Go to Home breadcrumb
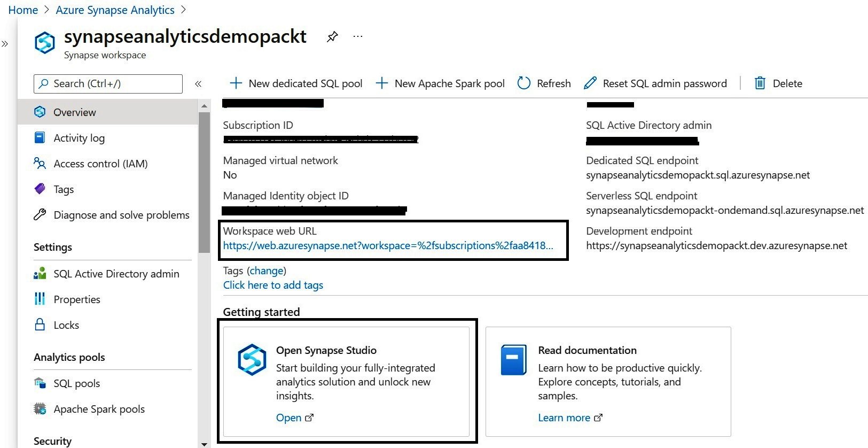Image resolution: width=868 pixels, height=448 pixels. 23,10
